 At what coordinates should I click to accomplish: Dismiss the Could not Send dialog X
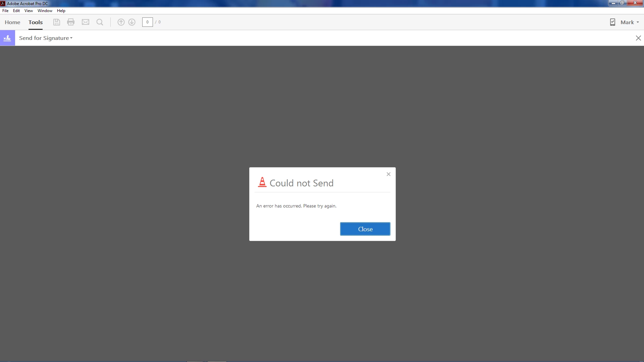pos(388,174)
